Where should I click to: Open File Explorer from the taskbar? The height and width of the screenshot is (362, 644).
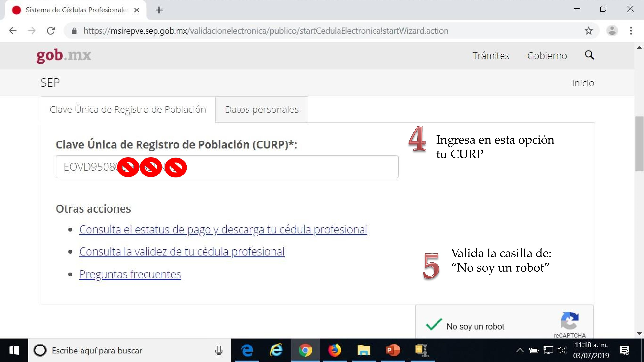tap(364, 350)
